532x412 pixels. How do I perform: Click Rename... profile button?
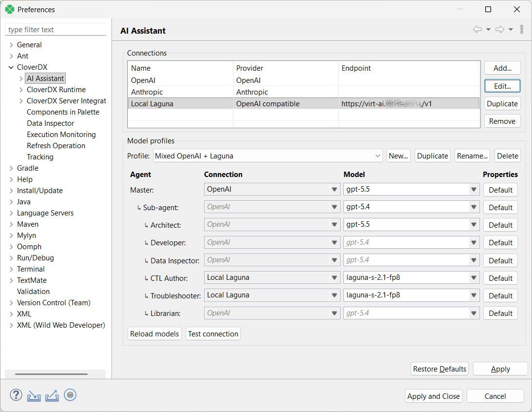point(472,156)
